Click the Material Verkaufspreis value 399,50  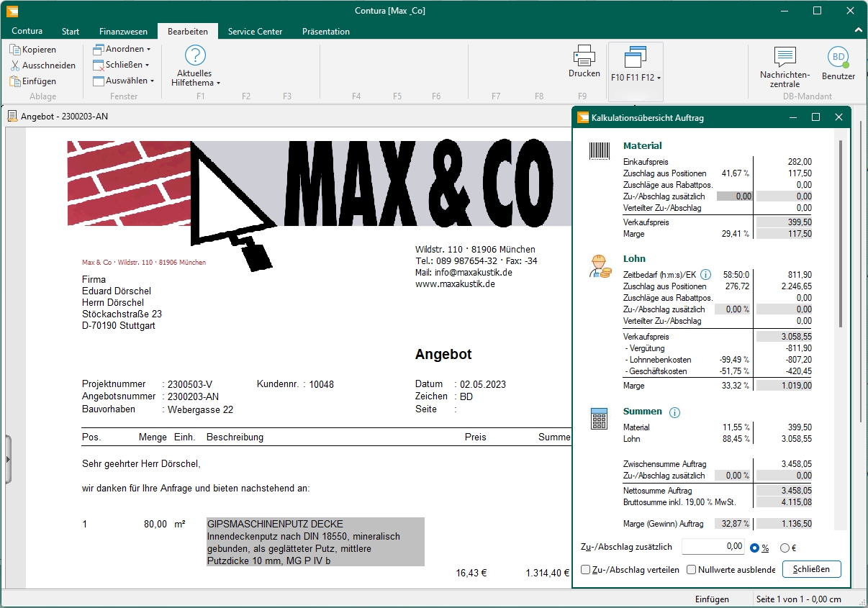784,222
